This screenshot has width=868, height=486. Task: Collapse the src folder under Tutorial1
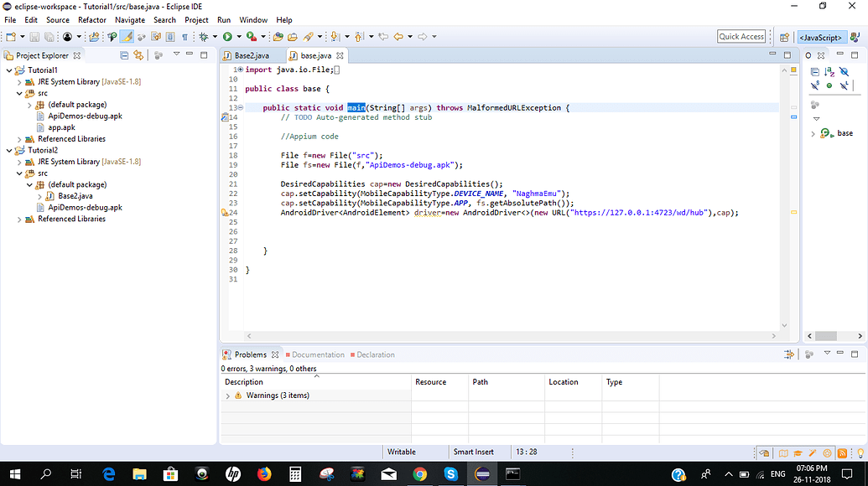click(18, 92)
